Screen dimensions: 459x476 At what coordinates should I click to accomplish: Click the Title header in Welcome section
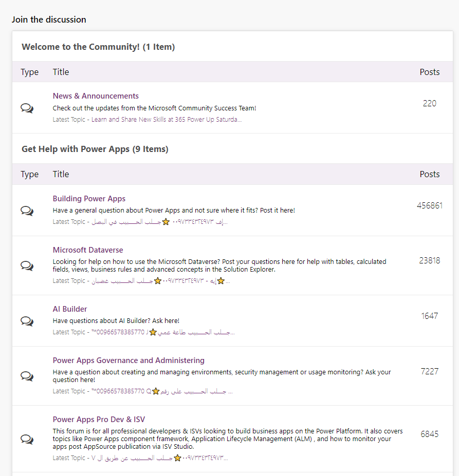pyautogui.click(x=61, y=72)
